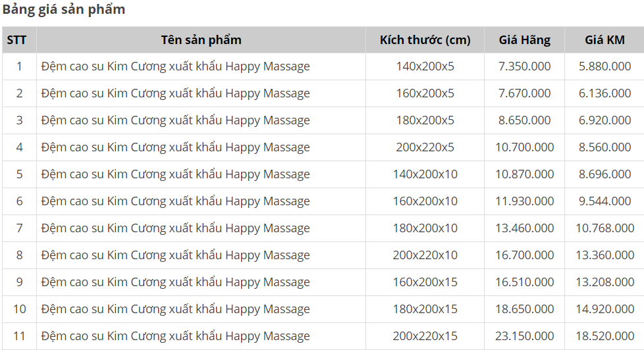Click the STT column header
644x350 pixels.
(x=16, y=40)
